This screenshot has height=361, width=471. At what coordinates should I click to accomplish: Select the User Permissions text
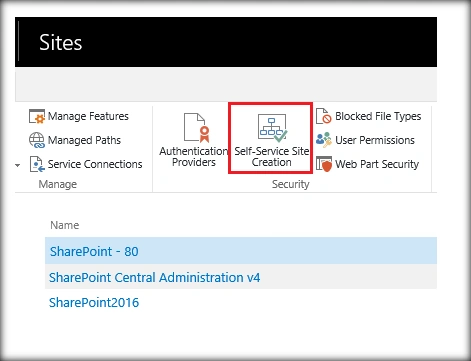375,140
